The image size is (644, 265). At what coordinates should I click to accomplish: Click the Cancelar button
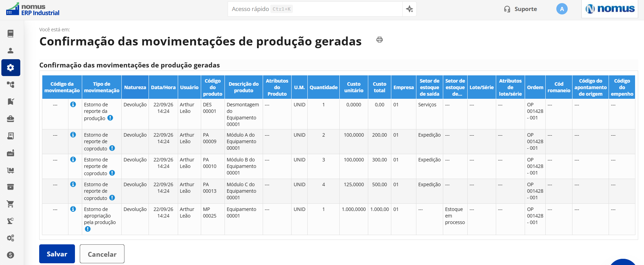point(102,254)
